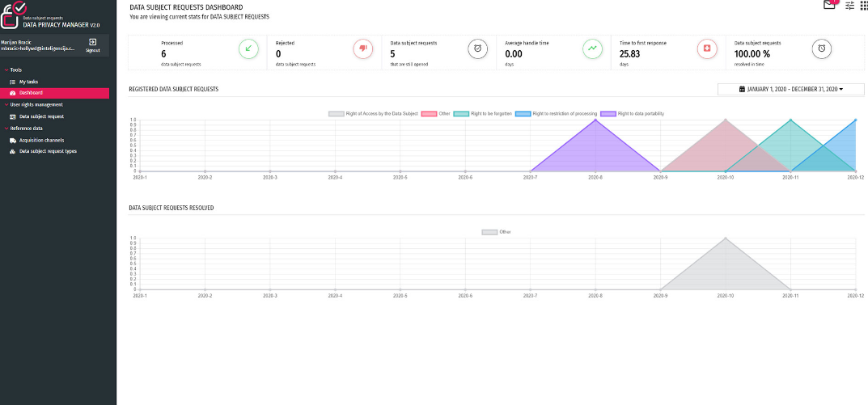868x405 pixels.
Task: Click the blue data point at 2020-12
Action: click(x=855, y=120)
